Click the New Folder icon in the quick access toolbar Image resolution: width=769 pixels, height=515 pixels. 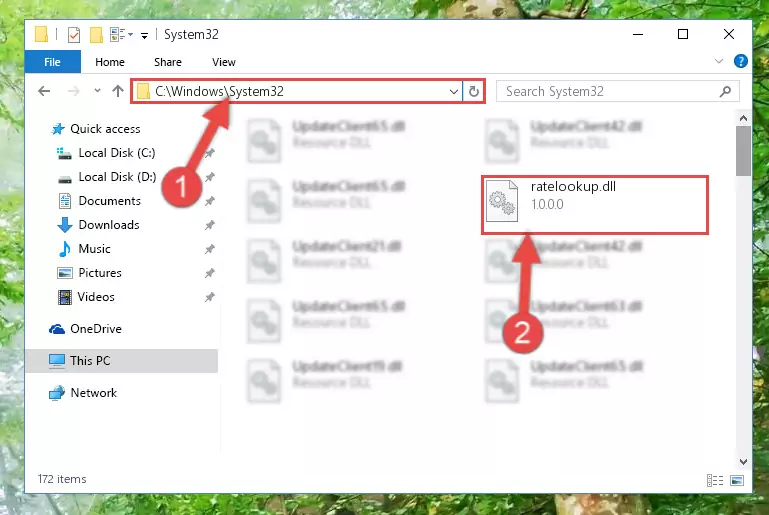[x=96, y=35]
